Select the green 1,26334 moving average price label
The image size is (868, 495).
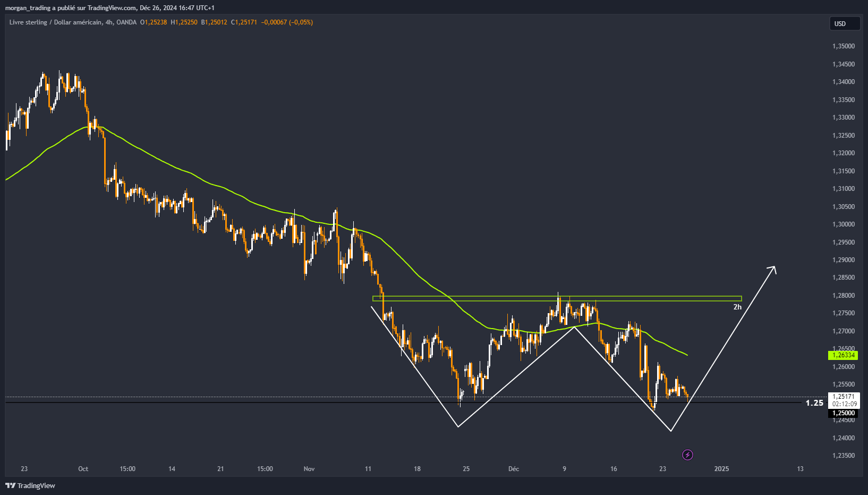coord(843,355)
